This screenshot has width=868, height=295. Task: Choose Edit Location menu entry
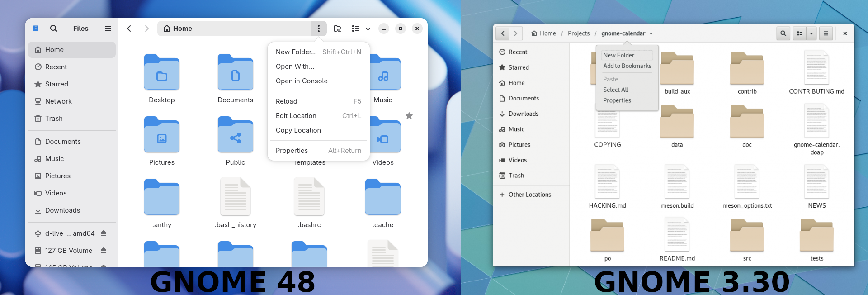tap(319, 116)
